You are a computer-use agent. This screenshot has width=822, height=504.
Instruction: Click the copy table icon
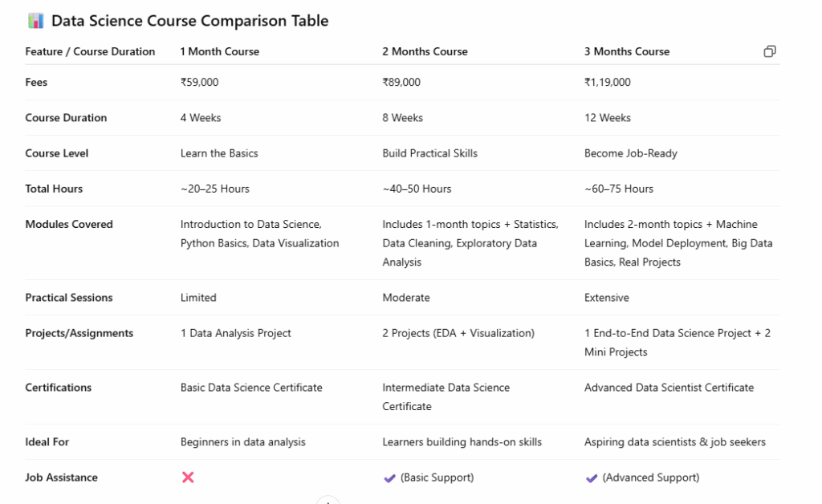point(770,51)
